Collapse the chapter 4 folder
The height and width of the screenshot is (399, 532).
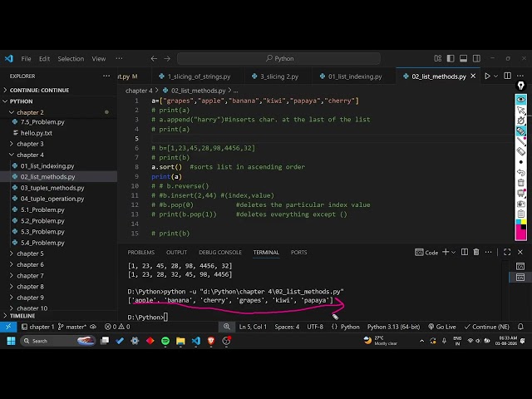[x=30, y=155]
